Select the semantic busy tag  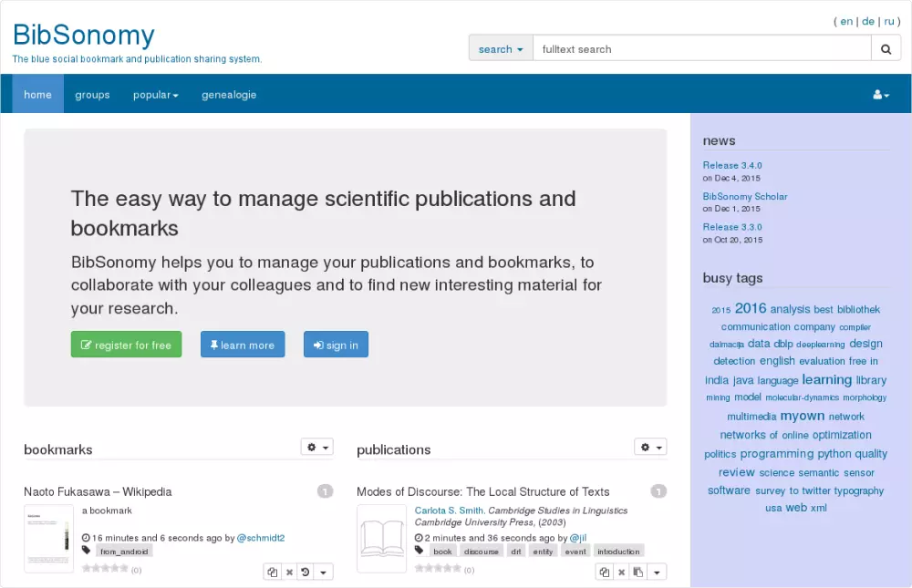[819, 473]
